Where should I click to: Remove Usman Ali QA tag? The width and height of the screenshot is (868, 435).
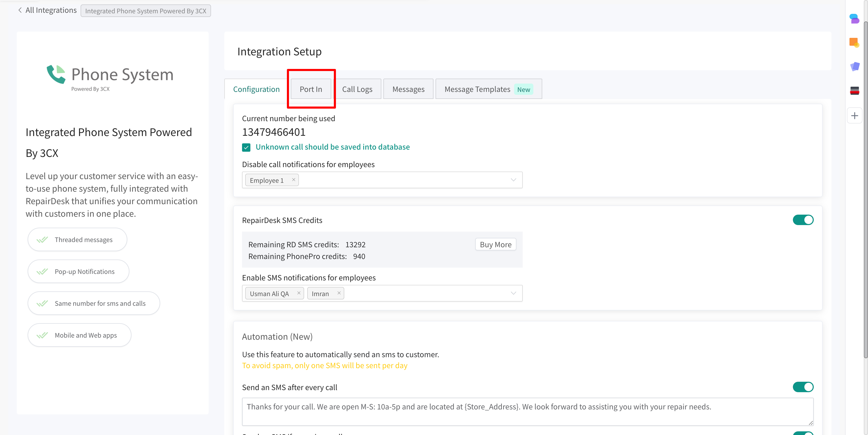tap(299, 293)
